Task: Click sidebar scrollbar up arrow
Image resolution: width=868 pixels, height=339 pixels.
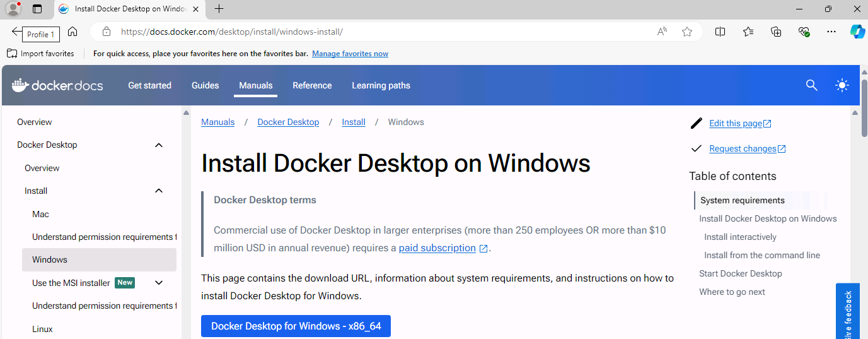Action: [187, 113]
